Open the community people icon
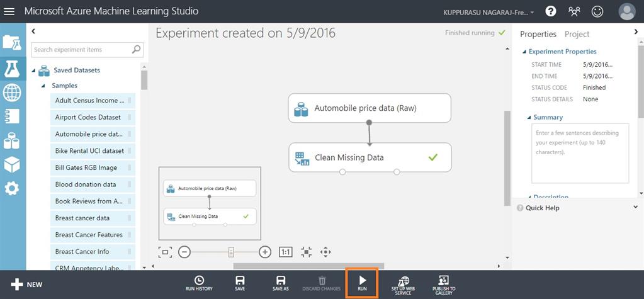 click(574, 11)
